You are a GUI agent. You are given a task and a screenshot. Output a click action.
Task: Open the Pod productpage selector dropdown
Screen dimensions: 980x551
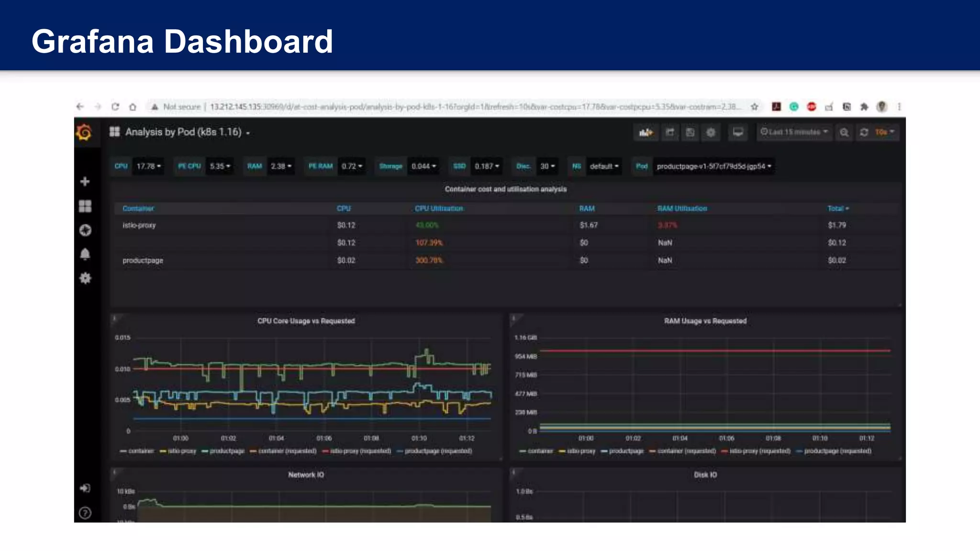pyautogui.click(x=714, y=166)
